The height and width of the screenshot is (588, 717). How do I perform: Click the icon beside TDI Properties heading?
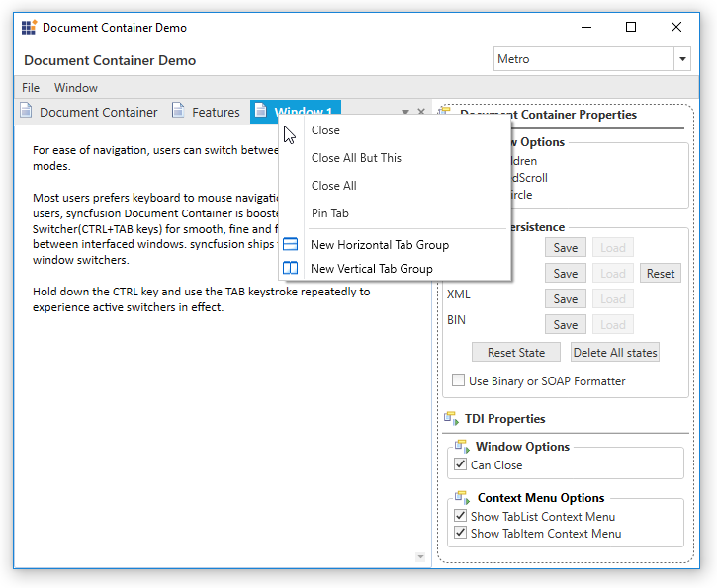(451, 419)
